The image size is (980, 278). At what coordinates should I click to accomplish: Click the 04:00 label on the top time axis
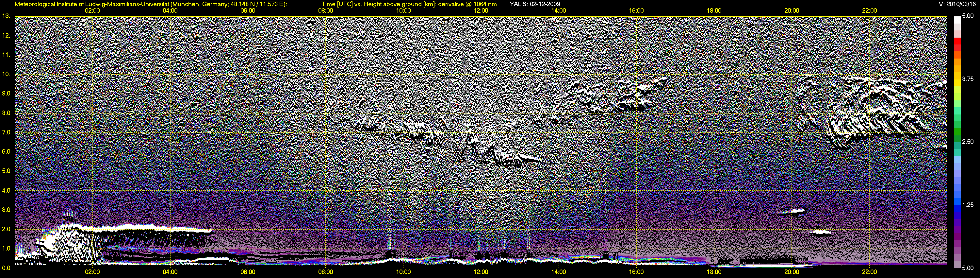click(x=170, y=11)
